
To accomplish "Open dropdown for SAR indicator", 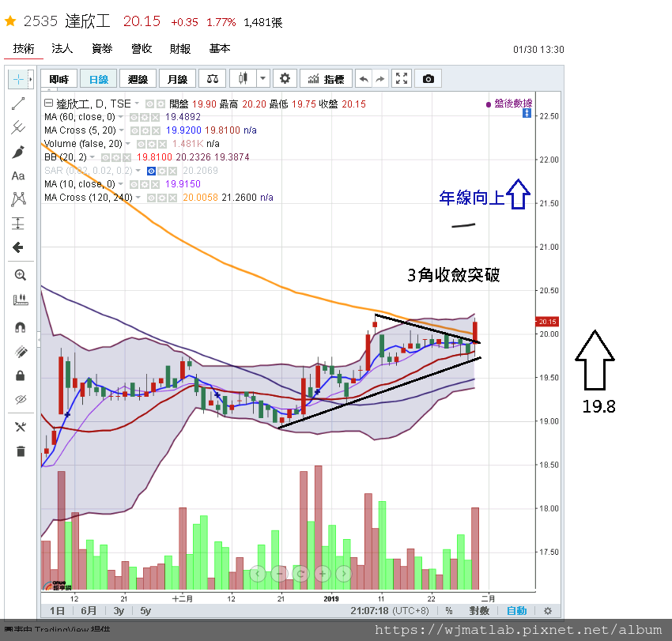I will [x=138, y=171].
